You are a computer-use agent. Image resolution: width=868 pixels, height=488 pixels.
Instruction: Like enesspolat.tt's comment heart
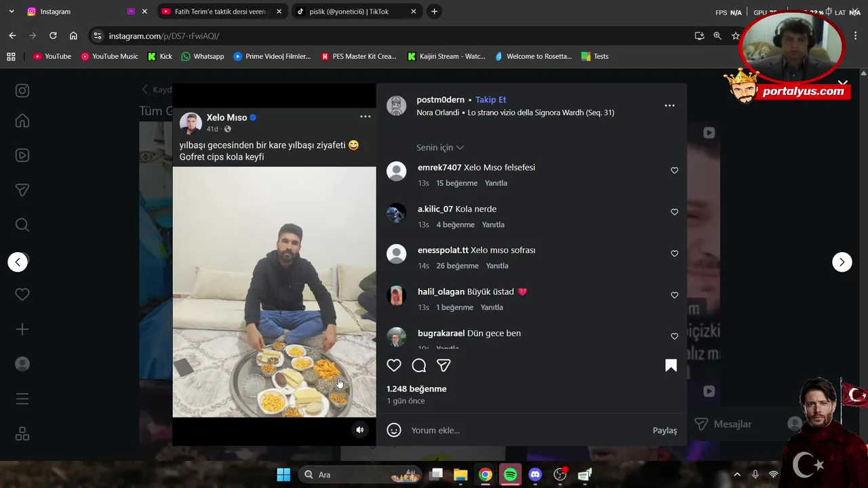674,253
